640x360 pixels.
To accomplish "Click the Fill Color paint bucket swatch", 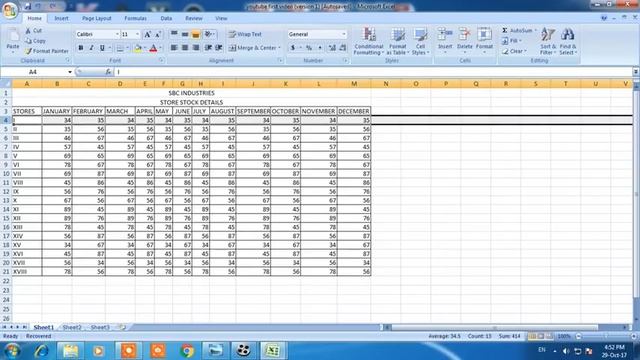I will (x=138, y=48).
